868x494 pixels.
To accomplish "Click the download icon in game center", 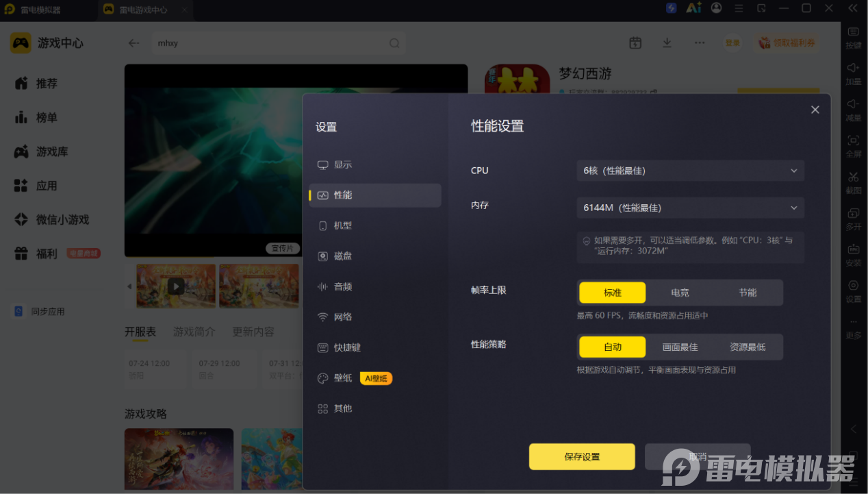I will tap(667, 42).
